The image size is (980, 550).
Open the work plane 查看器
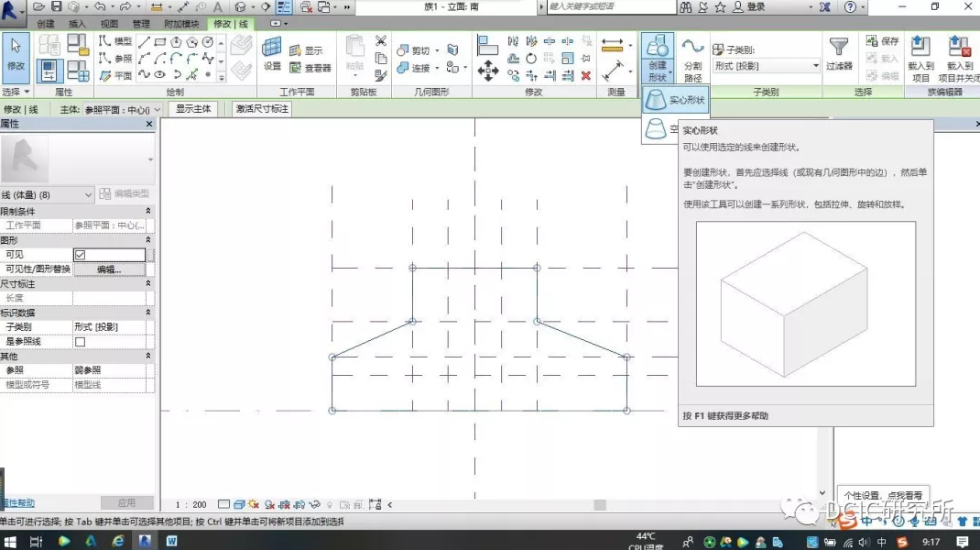click(x=310, y=68)
